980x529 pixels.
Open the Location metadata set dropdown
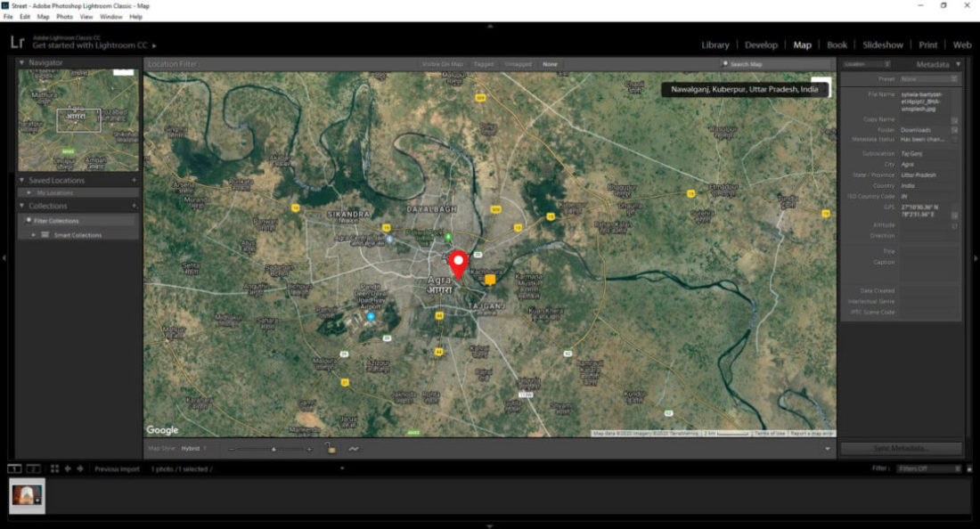[866, 64]
